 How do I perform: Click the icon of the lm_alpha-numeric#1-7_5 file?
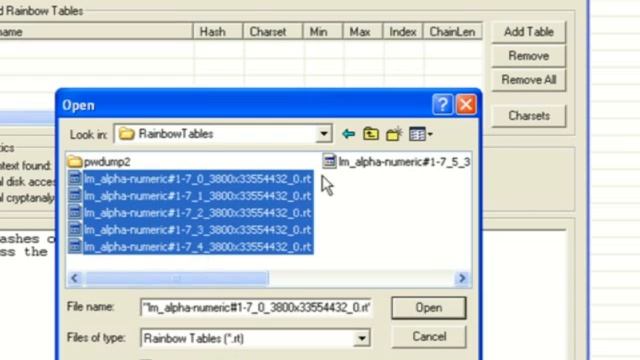click(329, 161)
